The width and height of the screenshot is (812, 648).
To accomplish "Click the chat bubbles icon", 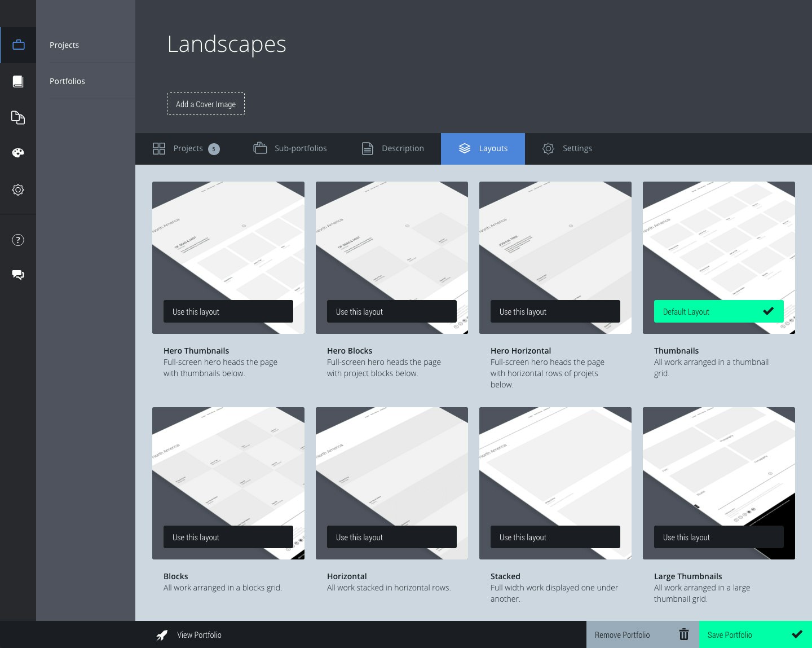I will point(18,275).
